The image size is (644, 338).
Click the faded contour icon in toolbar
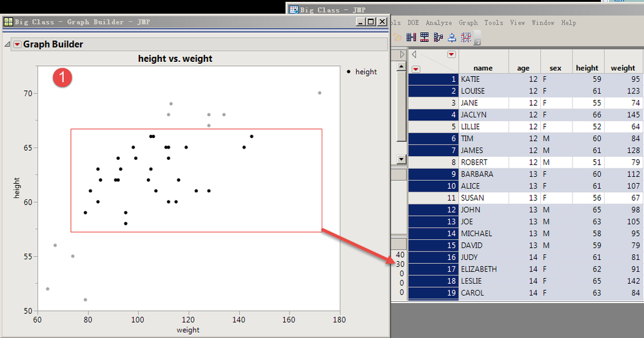pyautogui.click(x=398, y=37)
